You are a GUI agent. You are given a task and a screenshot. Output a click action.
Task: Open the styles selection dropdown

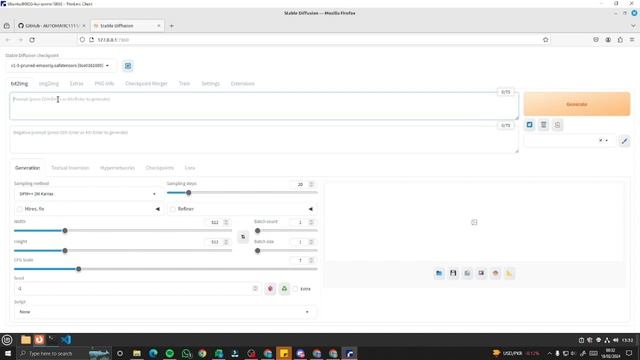pos(570,141)
